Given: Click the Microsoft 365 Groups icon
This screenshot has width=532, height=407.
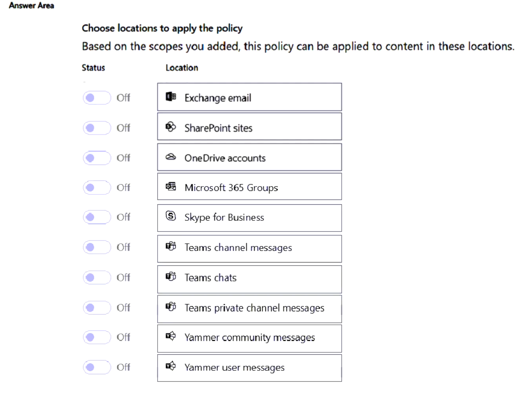Looking at the screenshot, I should tap(171, 186).
